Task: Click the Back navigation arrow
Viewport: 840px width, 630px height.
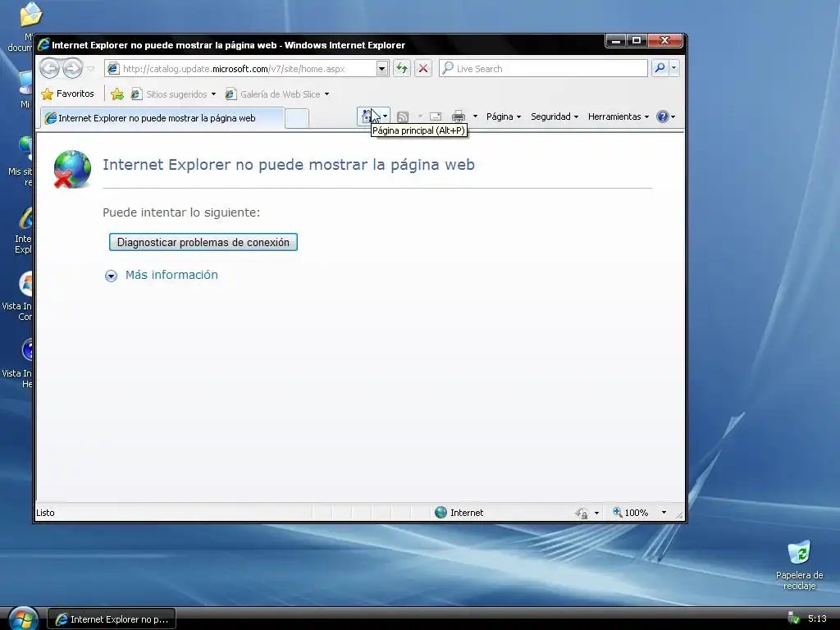Action: tap(50, 69)
